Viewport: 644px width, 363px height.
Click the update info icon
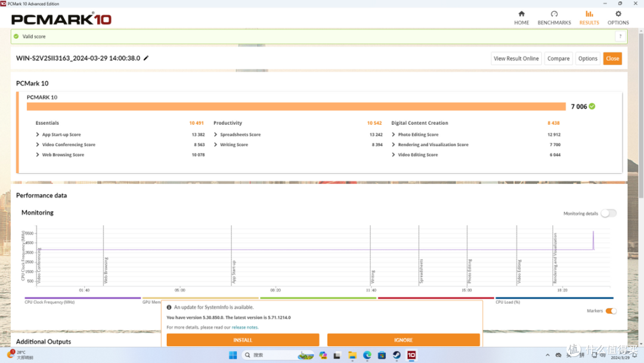click(x=169, y=307)
